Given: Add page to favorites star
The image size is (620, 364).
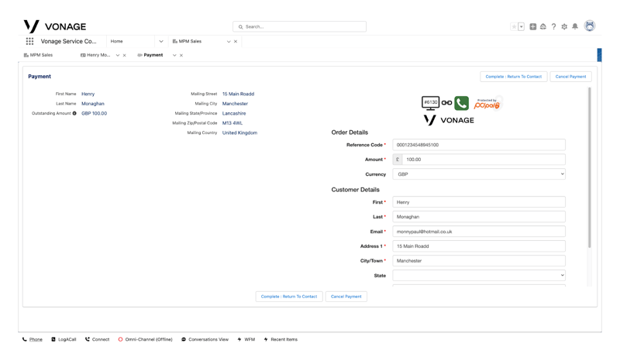Looking at the screenshot, I should [514, 26].
